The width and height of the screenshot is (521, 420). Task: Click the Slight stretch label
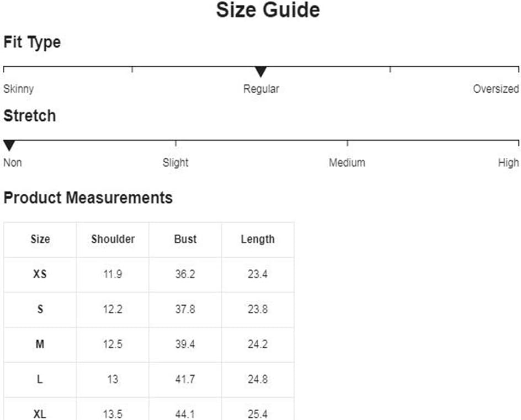coord(176,162)
